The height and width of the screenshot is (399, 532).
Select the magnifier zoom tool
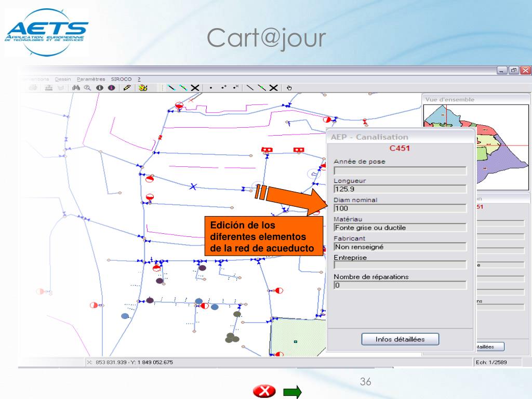[x=87, y=88]
